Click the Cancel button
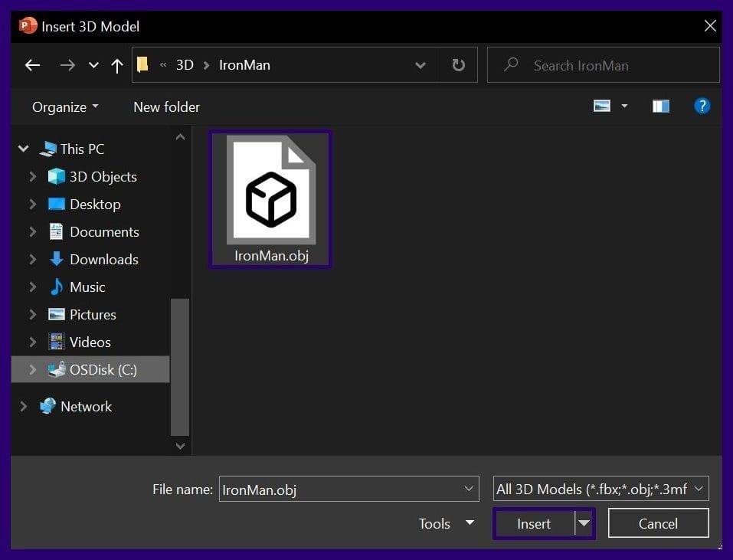This screenshot has height=560, width=733. point(658,523)
